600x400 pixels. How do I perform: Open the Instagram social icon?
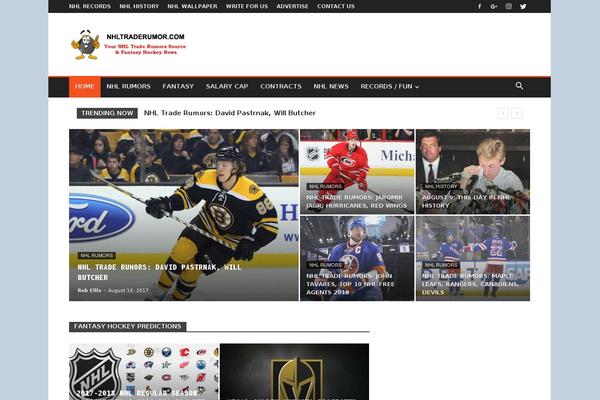click(x=509, y=7)
